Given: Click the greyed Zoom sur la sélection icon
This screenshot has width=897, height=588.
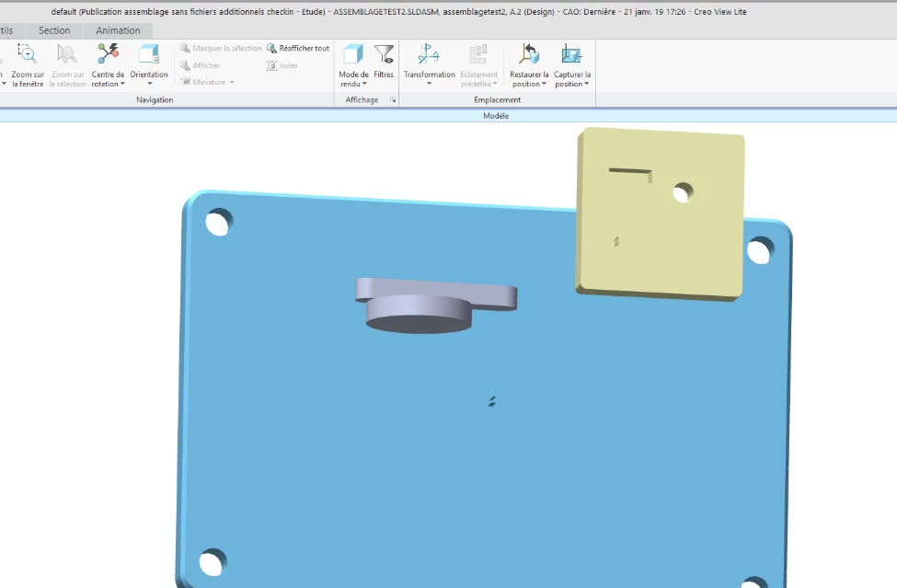Looking at the screenshot, I should click(67, 54).
